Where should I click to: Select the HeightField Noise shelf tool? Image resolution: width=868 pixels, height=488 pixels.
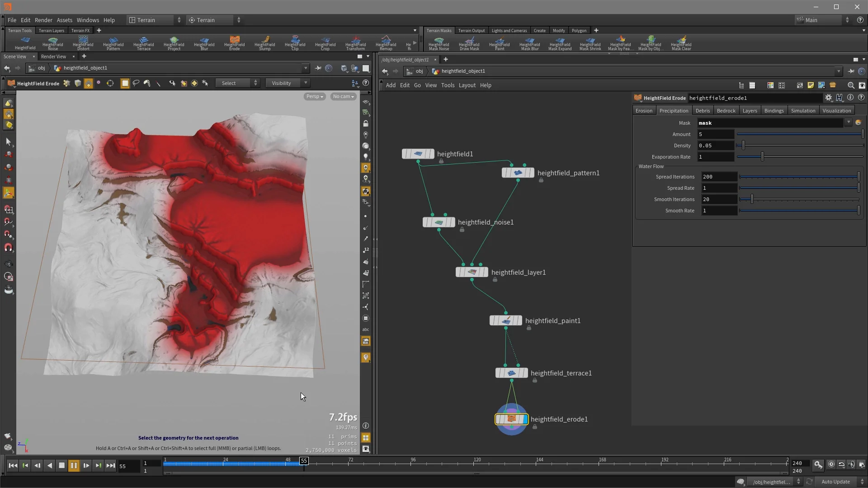tap(52, 43)
